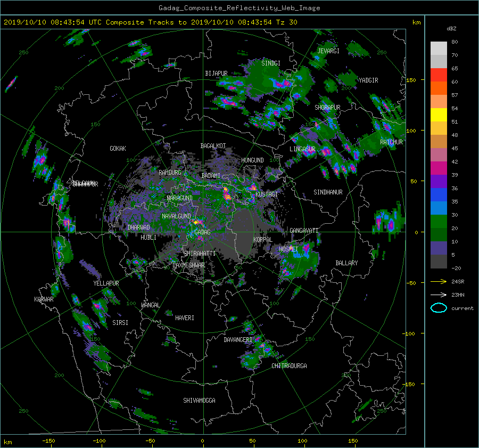This screenshot has width=479, height=448.
Task: Click the HANGAL city label
Action: 150,305
